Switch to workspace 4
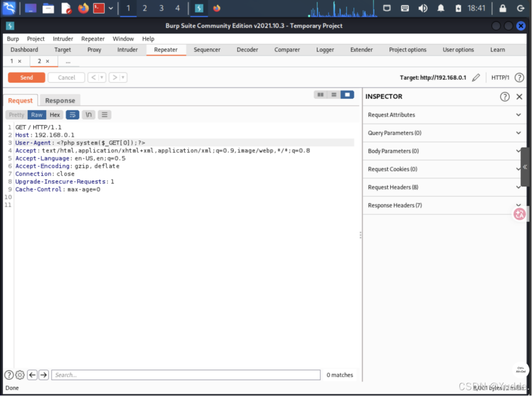 pyautogui.click(x=178, y=8)
